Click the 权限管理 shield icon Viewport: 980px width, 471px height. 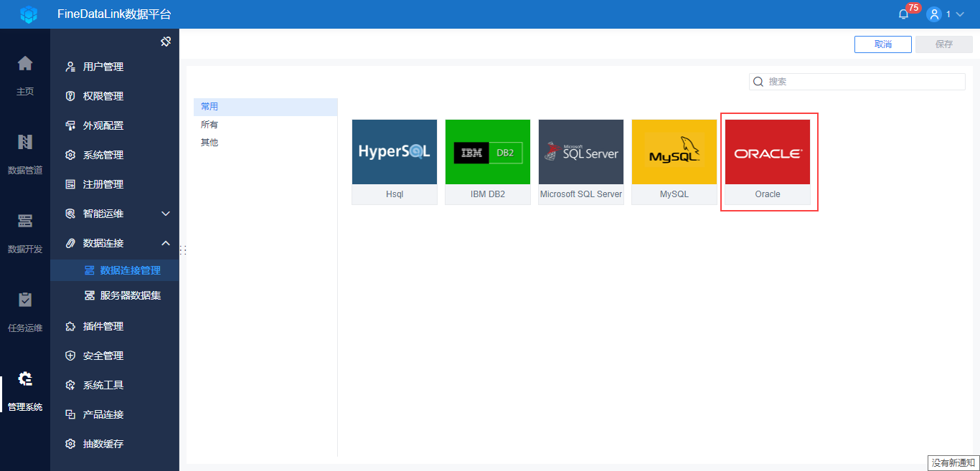coord(70,96)
